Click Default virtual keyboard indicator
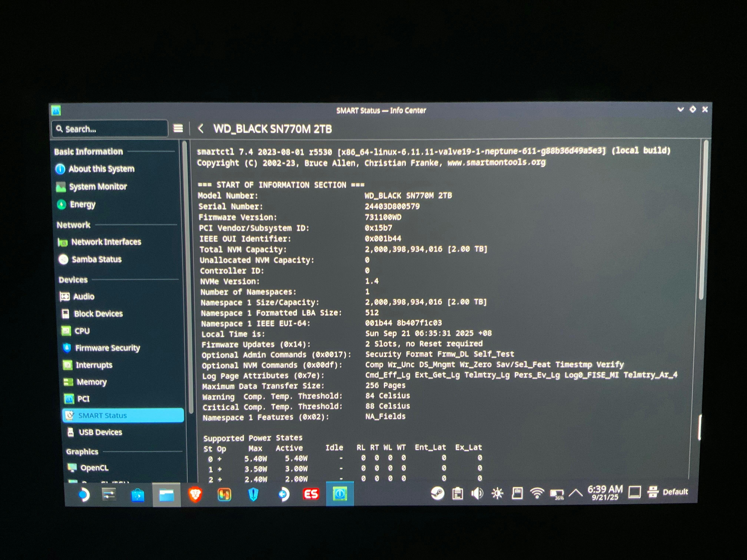The width and height of the screenshot is (747, 560). (x=668, y=492)
